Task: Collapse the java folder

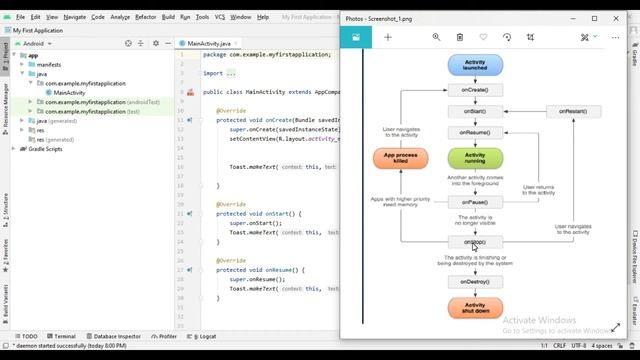Action: 22,73
